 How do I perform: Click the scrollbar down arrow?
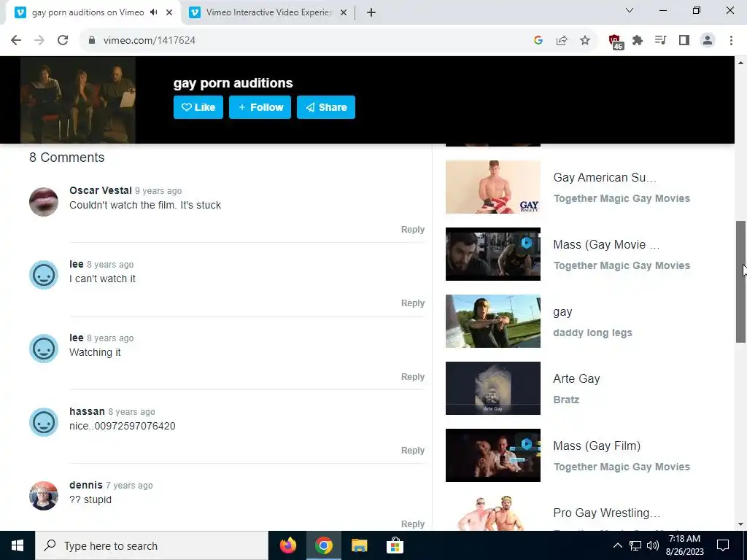[740, 525]
